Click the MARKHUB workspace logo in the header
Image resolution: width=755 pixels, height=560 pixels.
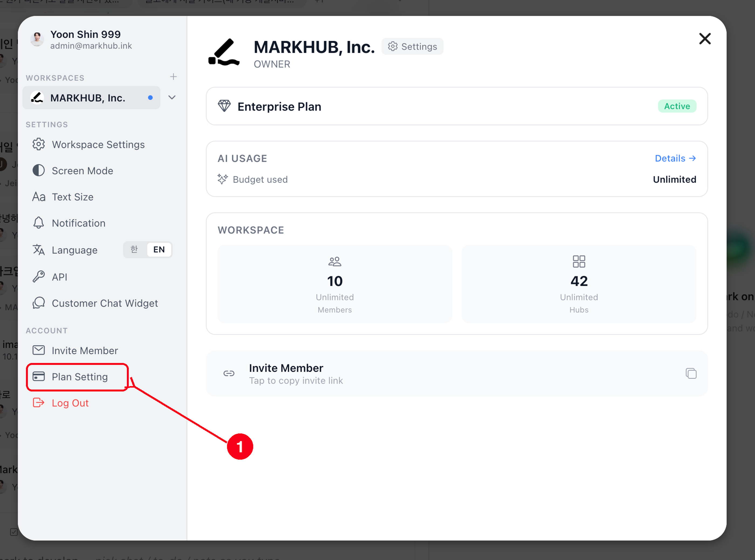[x=224, y=52]
